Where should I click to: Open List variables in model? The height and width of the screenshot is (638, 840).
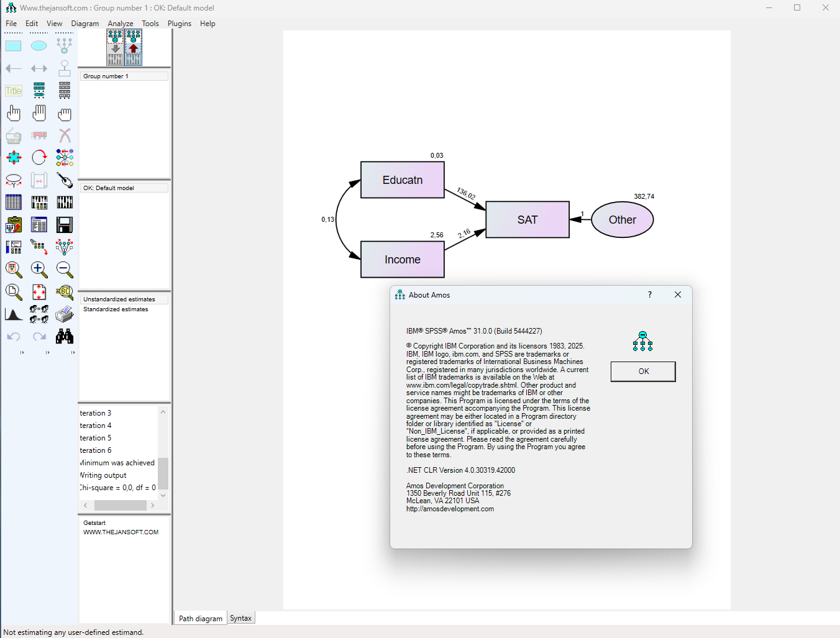[39, 91]
